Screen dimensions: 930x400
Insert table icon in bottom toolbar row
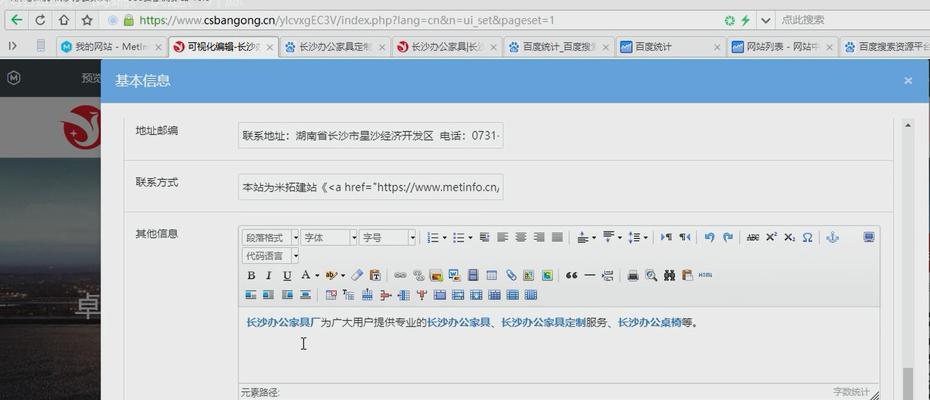pos(491,275)
